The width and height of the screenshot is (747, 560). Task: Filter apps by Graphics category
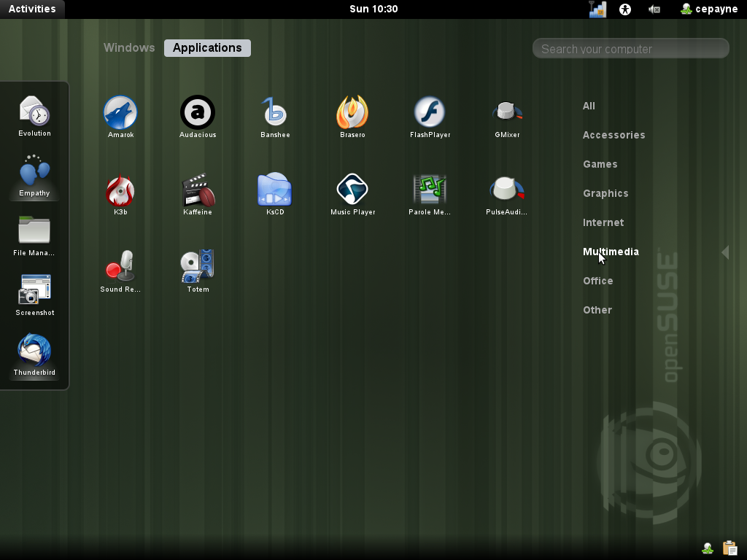[x=605, y=193]
